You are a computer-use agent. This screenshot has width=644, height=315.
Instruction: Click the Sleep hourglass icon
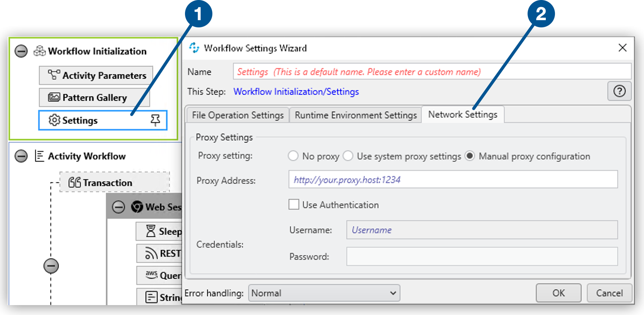click(151, 231)
